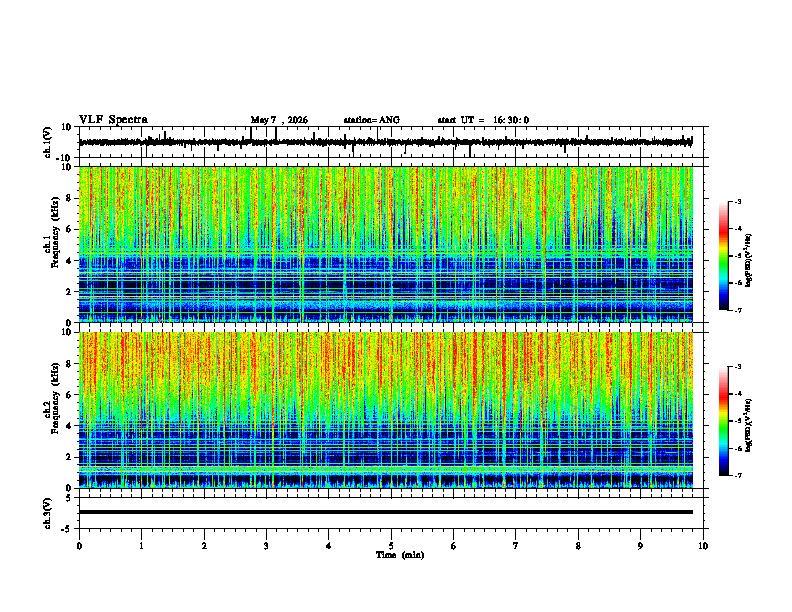The image size is (792, 612).
Task: Click the 7 minute tick label on time axis
Action: (516, 546)
